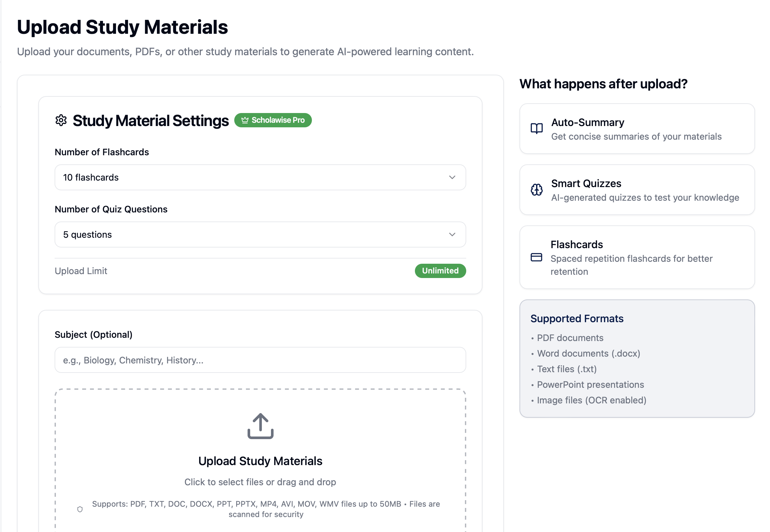Open the Number of Quiz Questions dropdown
The width and height of the screenshot is (770, 532).
[x=261, y=234]
